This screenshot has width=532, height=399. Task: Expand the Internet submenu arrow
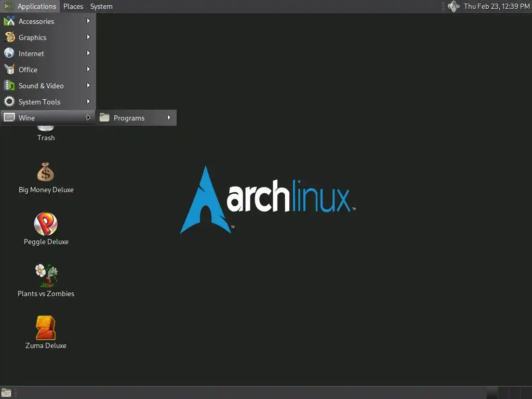88,53
